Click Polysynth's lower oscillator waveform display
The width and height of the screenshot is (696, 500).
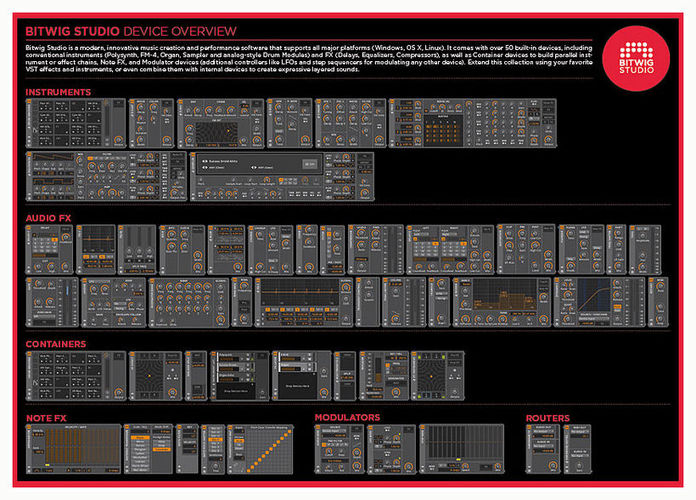54,182
